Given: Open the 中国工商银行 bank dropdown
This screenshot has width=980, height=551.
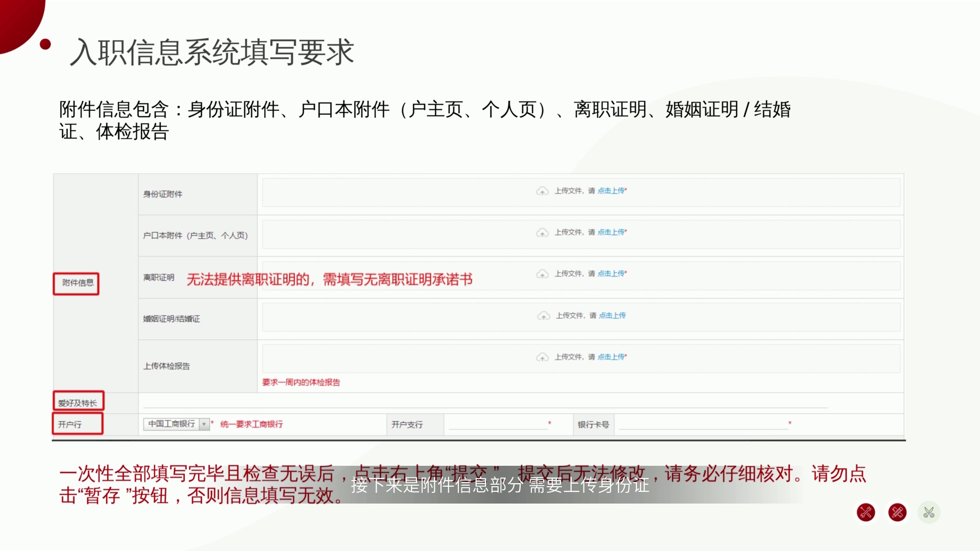Looking at the screenshot, I should coord(177,424).
